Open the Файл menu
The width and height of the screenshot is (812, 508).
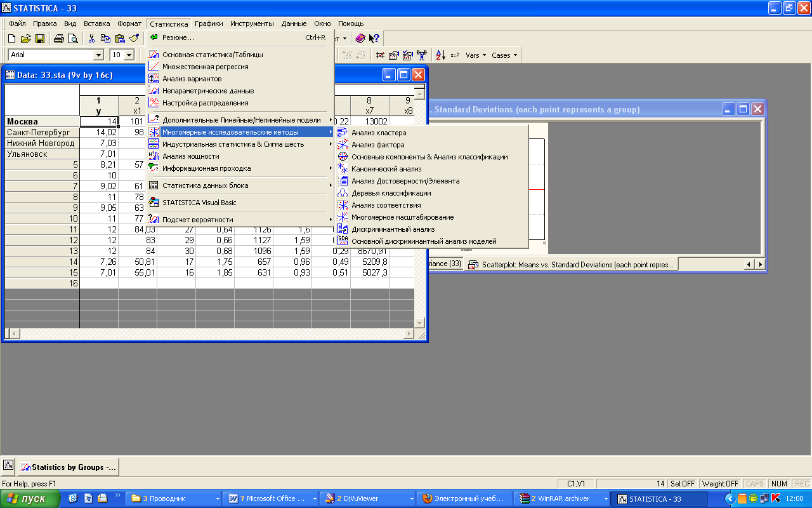click(x=17, y=23)
